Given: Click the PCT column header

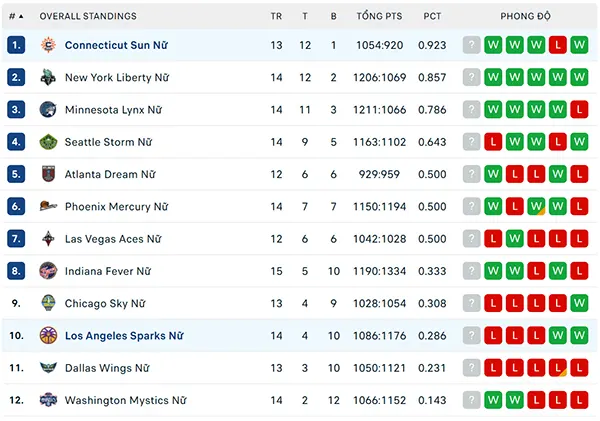Looking at the screenshot, I should coord(432,16).
